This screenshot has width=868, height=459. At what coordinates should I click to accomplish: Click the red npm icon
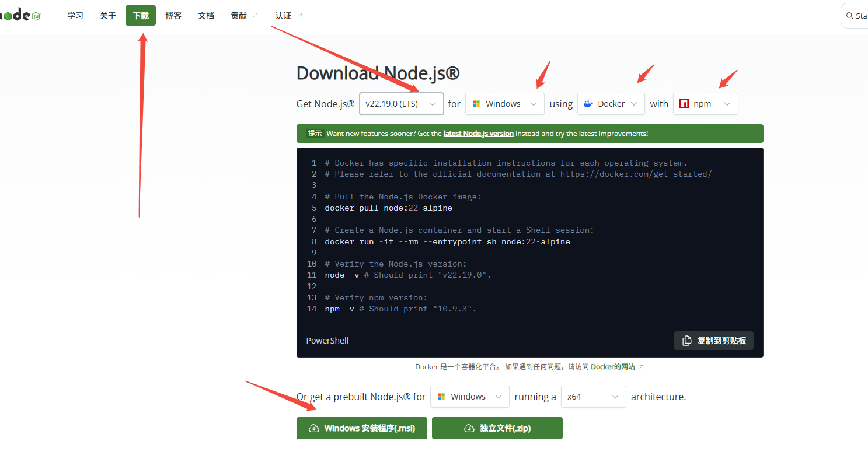point(683,104)
